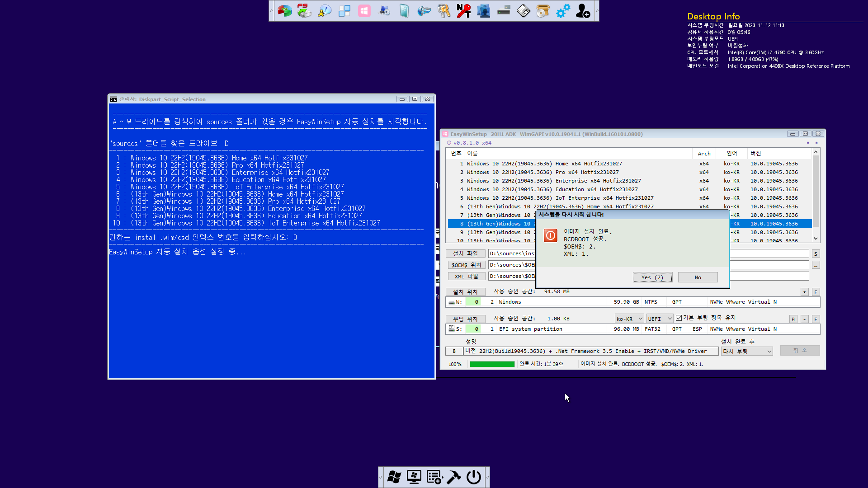Click the add user silhouette plus icon
The image size is (868, 488).
click(x=583, y=10)
